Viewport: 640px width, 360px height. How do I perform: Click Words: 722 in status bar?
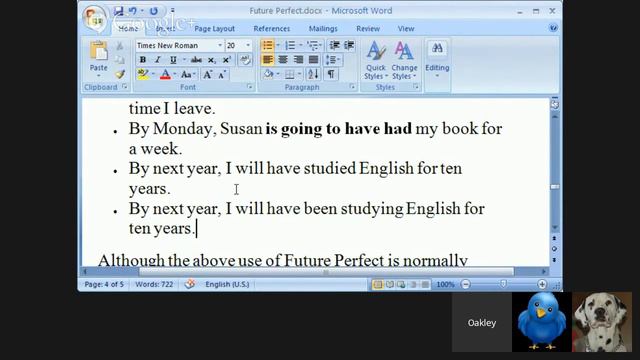(154, 284)
